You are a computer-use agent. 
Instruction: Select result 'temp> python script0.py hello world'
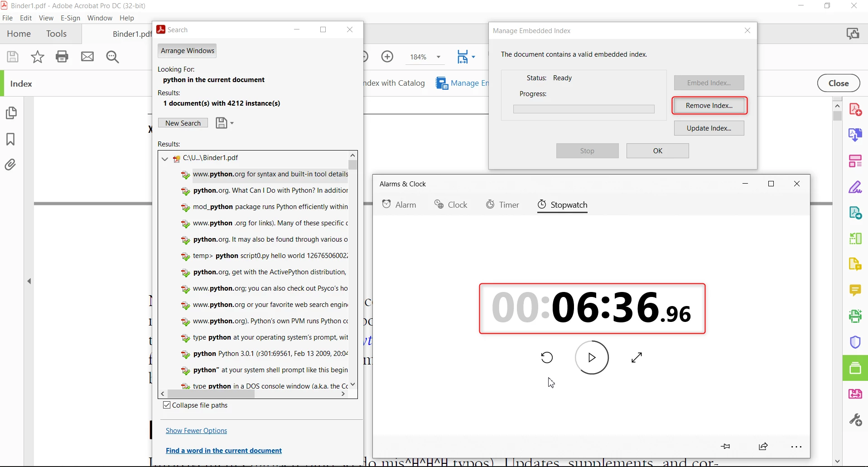265,256
